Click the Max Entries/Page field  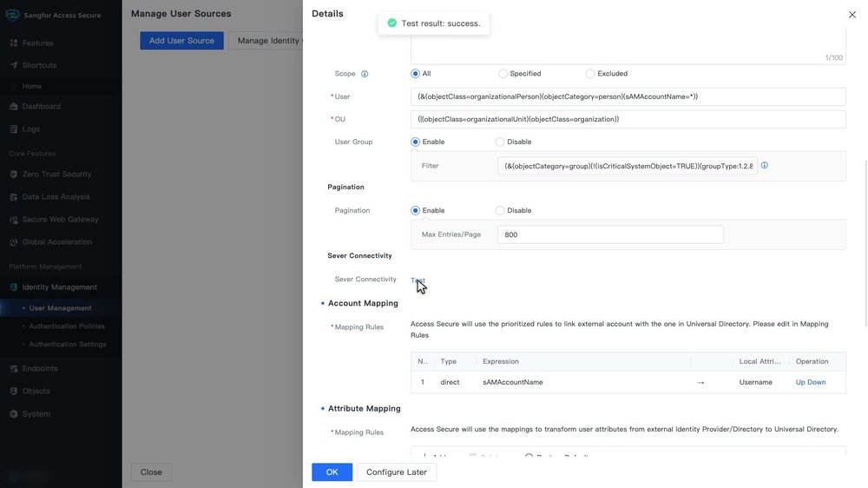pos(610,234)
